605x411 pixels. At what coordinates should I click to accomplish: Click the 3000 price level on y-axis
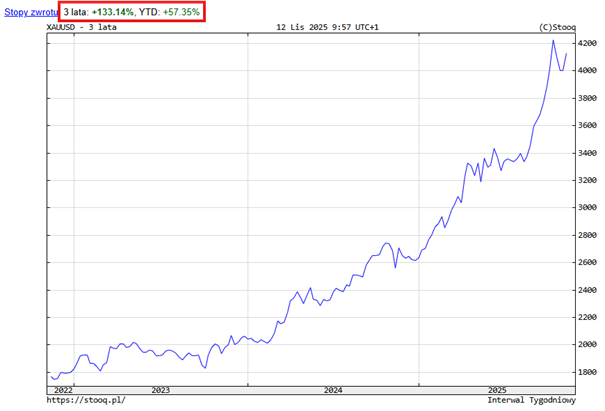591,208
